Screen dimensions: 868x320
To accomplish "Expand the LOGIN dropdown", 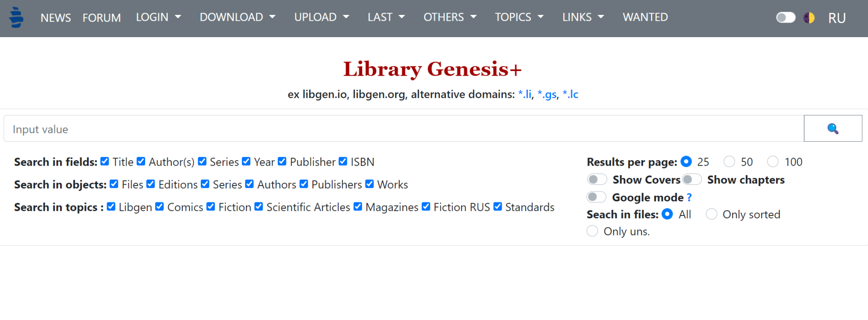I will 159,17.
